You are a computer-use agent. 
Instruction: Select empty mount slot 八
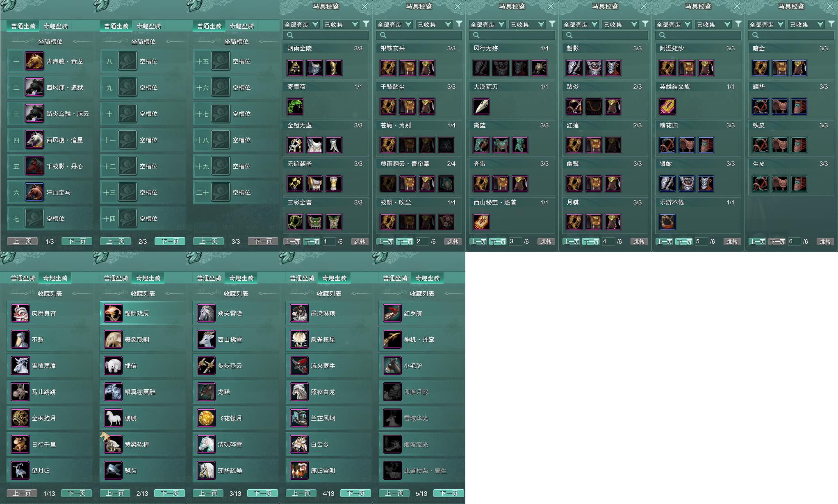(143, 61)
